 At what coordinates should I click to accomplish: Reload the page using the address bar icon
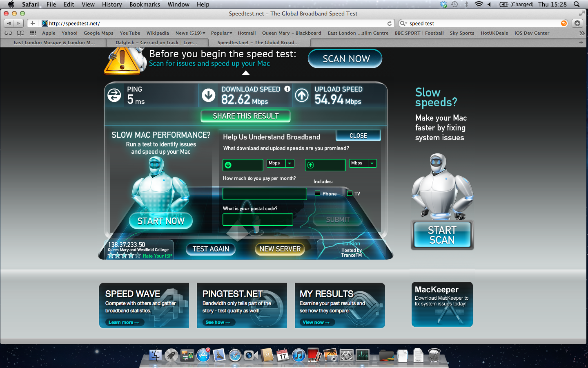[390, 23]
